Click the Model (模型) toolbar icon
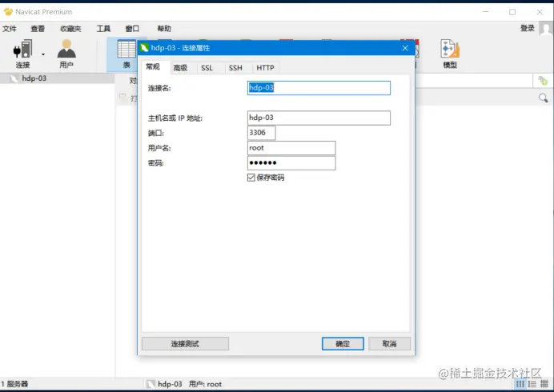This screenshot has width=554, height=392. (x=450, y=54)
